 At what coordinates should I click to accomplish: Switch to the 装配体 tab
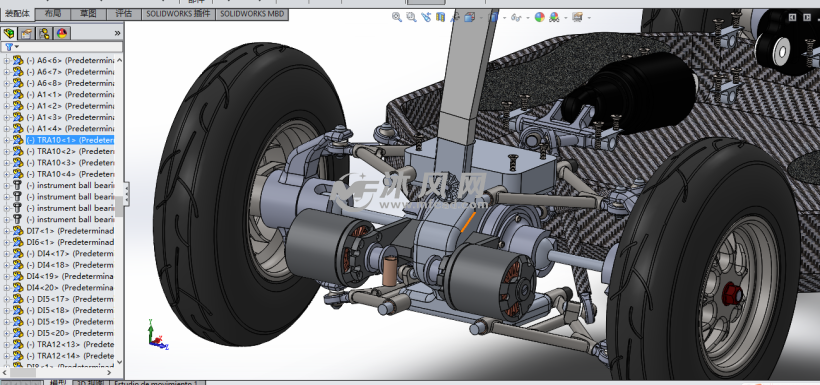coord(17,14)
